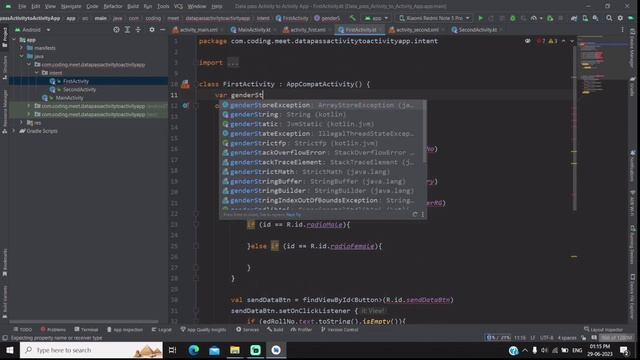Expand the folded import region
The image size is (640, 360).
(x=233, y=62)
